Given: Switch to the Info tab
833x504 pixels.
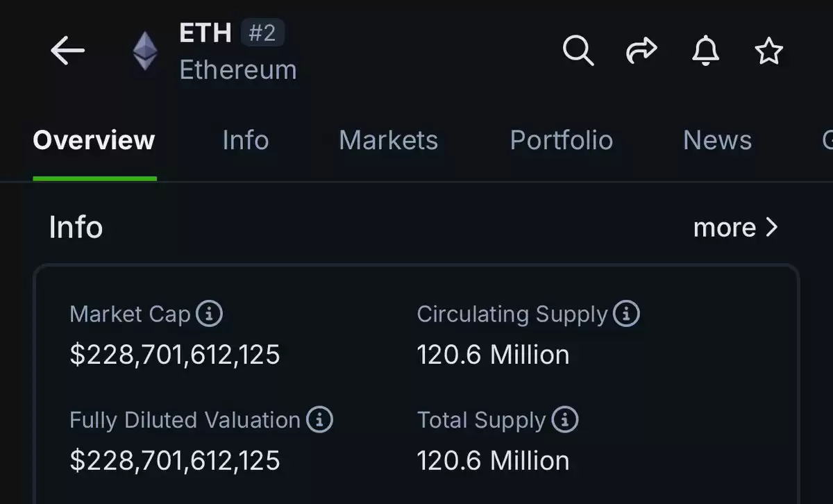Looking at the screenshot, I should (245, 140).
